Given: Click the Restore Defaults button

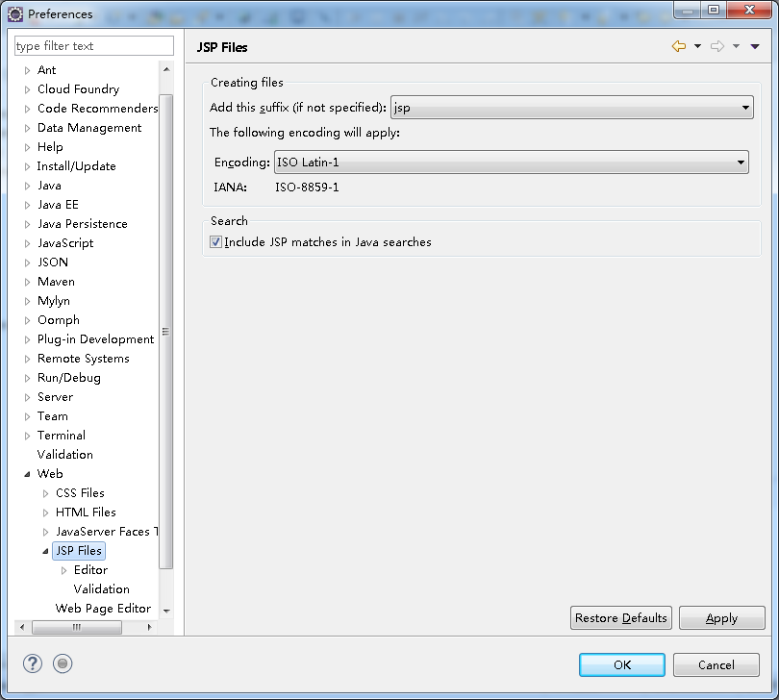Looking at the screenshot, I should point(620,617).
